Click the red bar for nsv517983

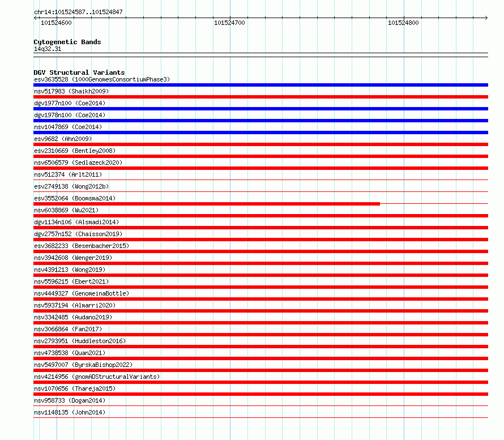pos(260,97)
